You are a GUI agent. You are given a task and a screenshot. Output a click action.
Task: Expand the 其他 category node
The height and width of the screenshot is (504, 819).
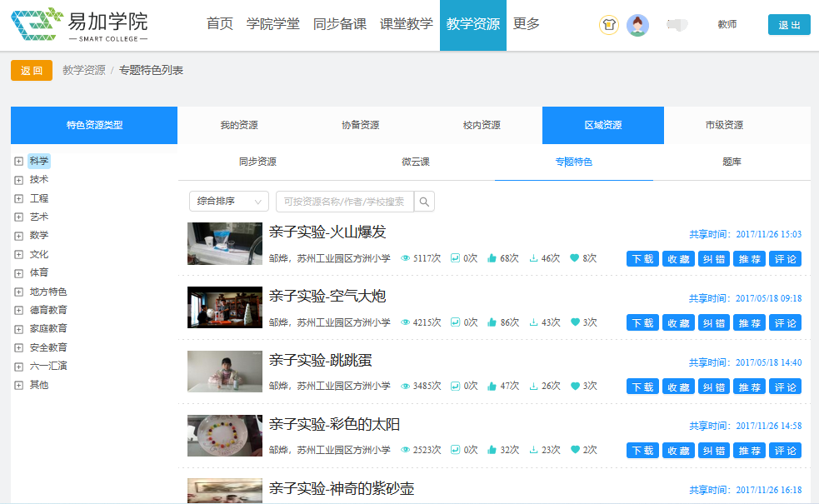(19, 386)
